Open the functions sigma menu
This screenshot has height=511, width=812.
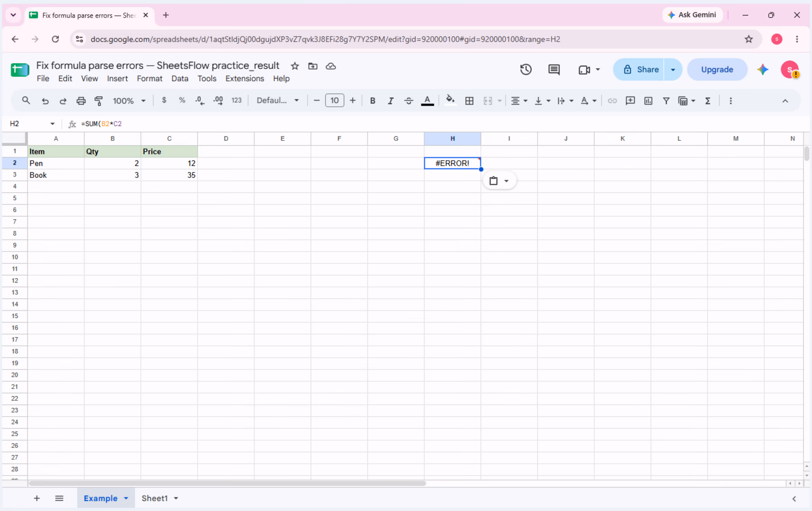tap(708, 101)
